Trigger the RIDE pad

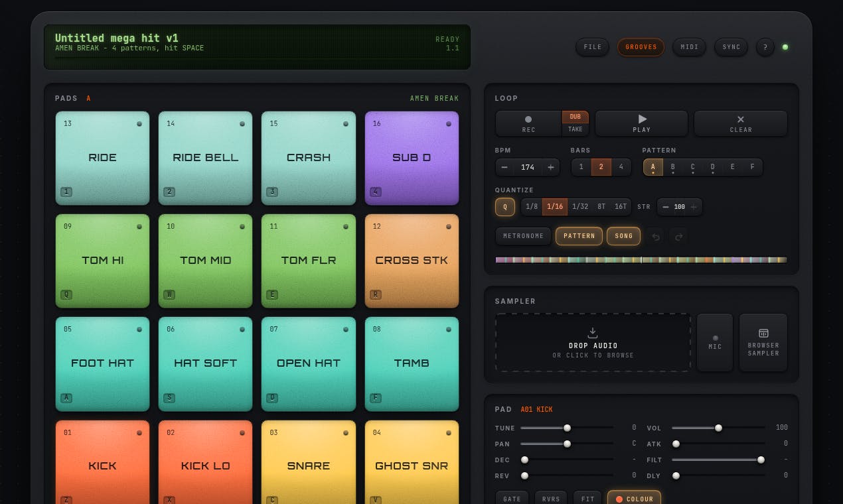click(102, 158)
